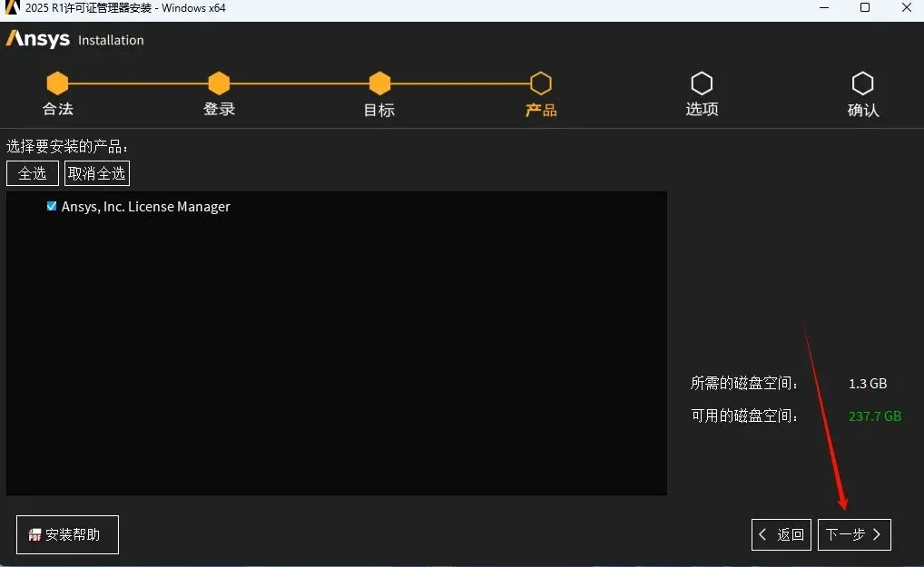924x567 pixels.
Task: Click the 所需的磁盘空间 label
Action: point(744,384)
